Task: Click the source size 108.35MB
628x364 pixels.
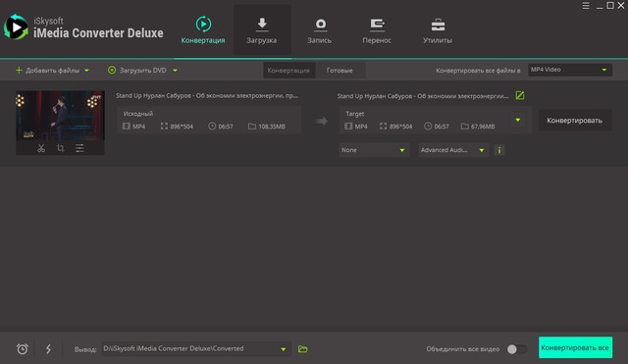Action: point(272,127)
